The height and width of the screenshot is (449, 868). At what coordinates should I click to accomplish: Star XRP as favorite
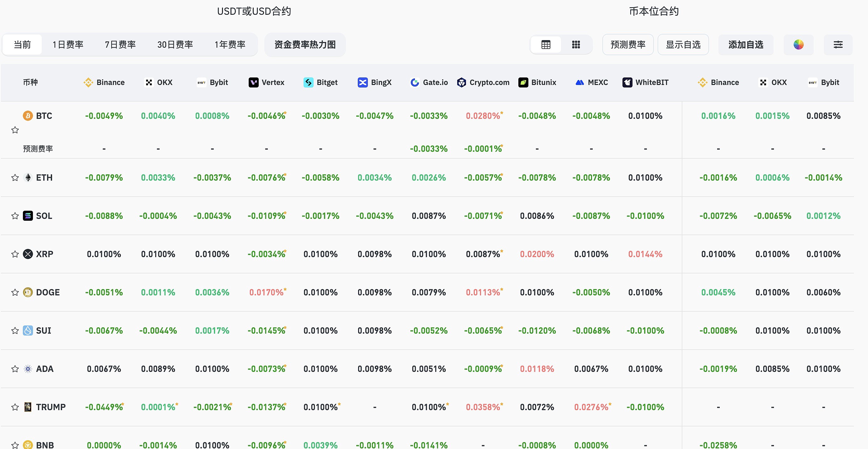point(15,254)
